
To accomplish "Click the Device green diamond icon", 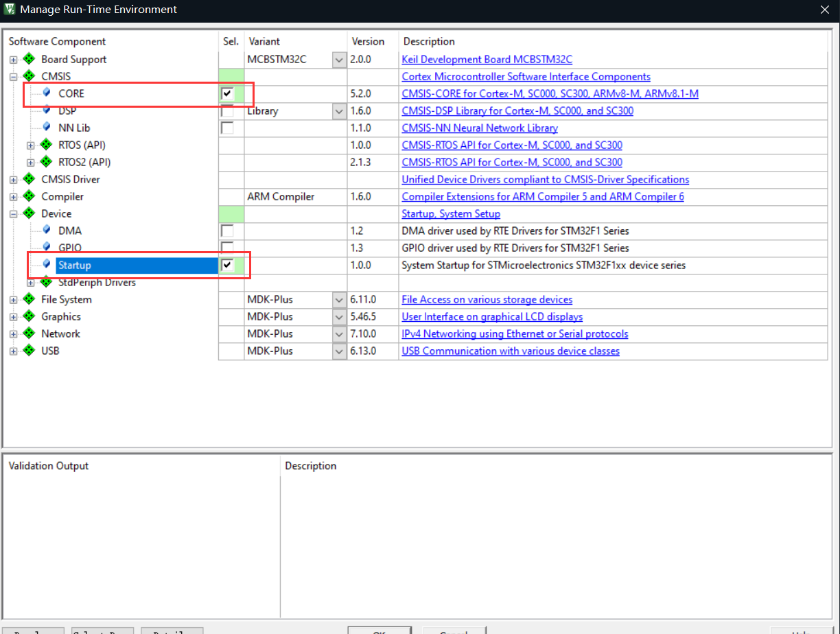I will click(x=29, y=213).
